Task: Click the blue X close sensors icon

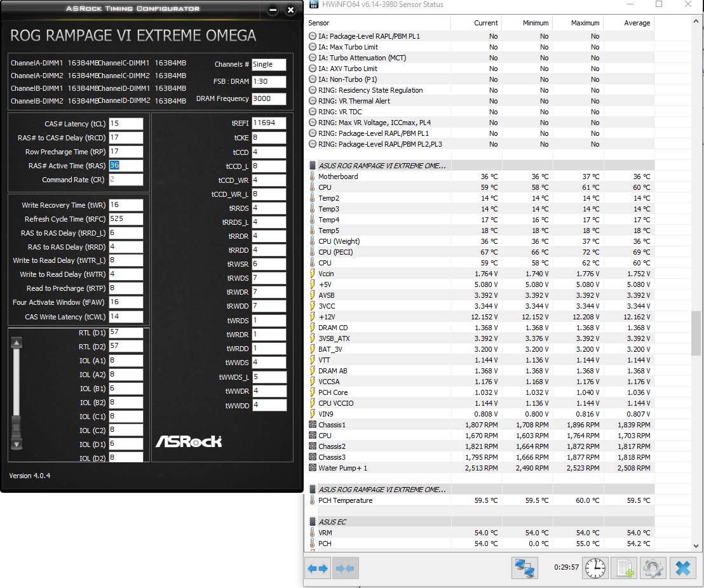Action: coord(683,568)
